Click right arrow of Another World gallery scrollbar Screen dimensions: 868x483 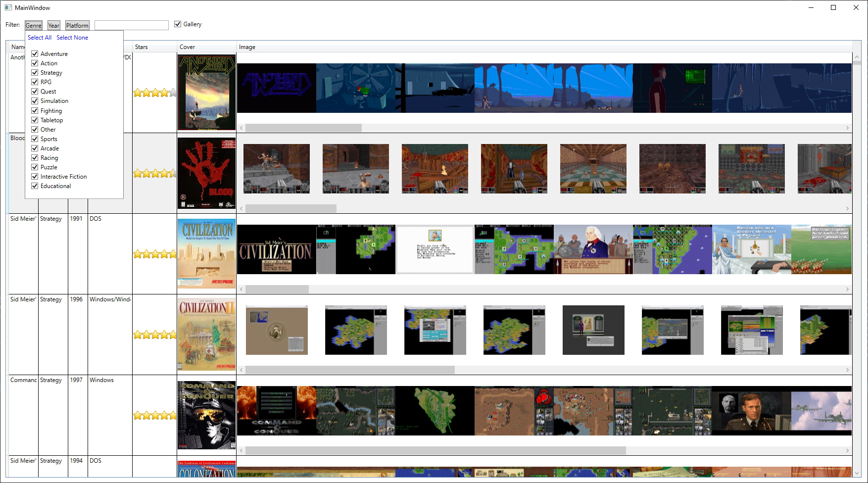click(847, 128)
